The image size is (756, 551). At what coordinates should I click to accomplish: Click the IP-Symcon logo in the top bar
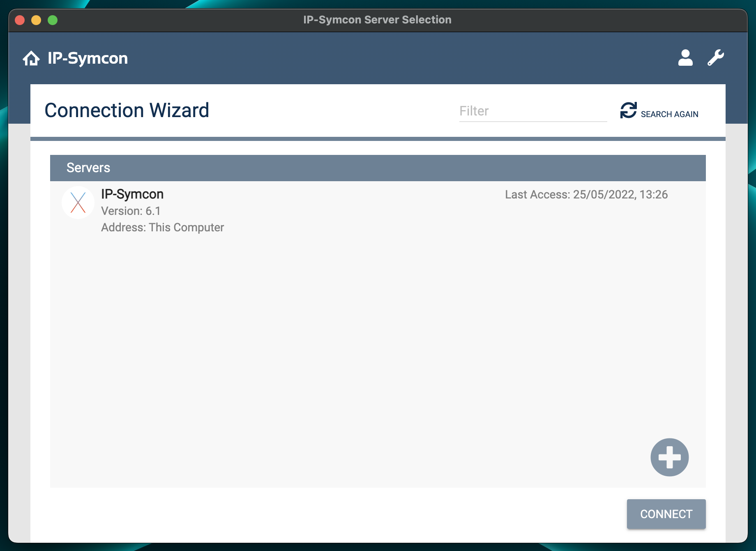(x=88, y=58)
